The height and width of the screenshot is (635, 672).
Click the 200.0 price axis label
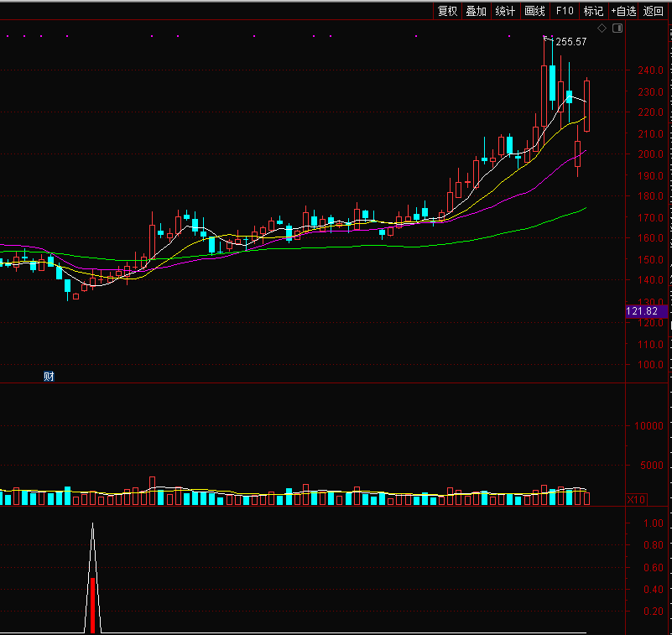click(x=650, y=154)
